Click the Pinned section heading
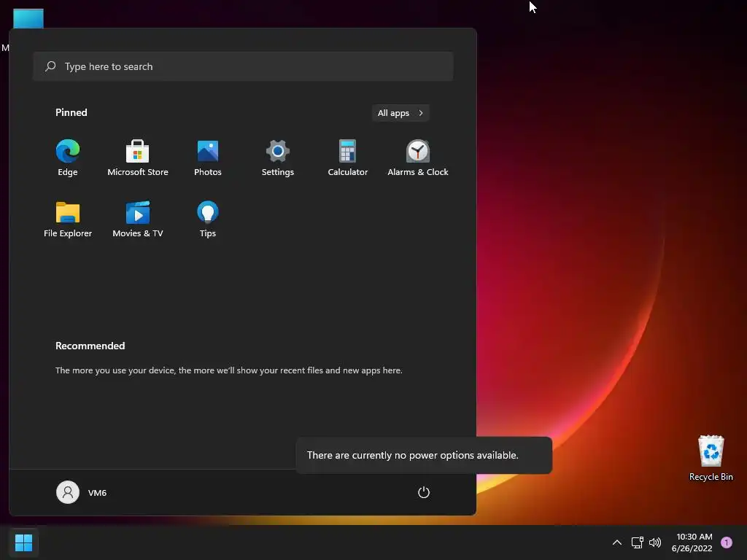Viewport: 747px width, 560px height. pos(71,112)
